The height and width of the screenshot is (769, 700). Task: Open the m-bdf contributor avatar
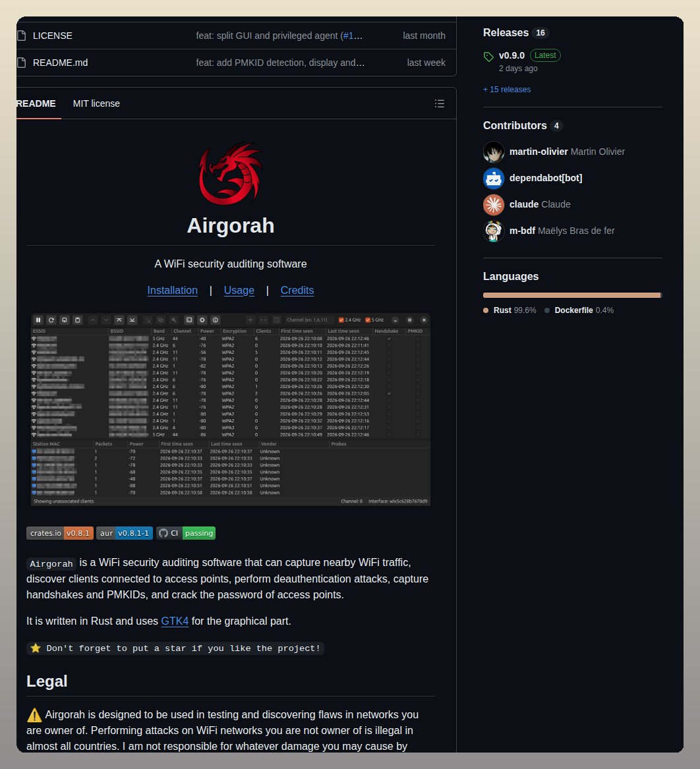494,231
